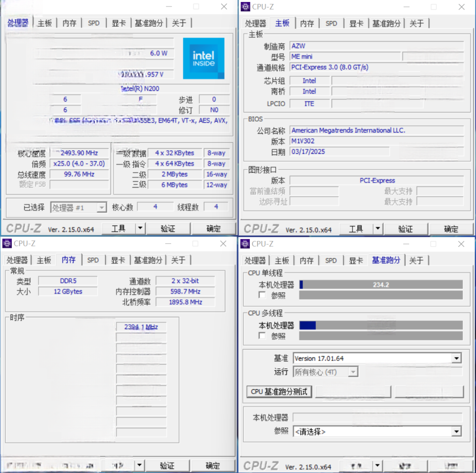The image size is (476, 473).
Task: Click the memory type field DDR5
Action: (x=68, y=281)
